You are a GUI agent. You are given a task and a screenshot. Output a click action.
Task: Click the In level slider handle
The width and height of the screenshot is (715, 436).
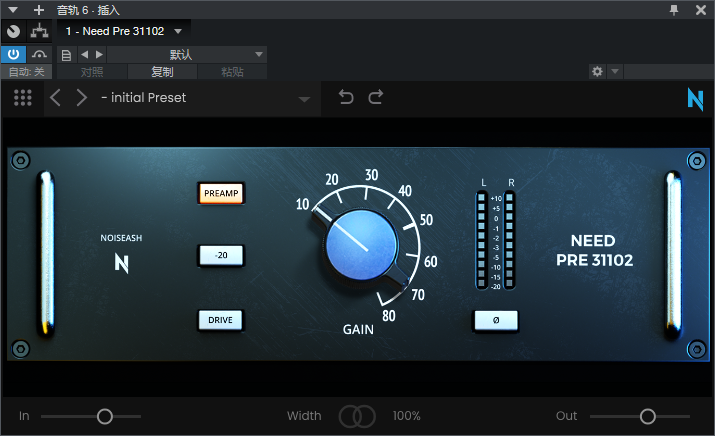point(105,416)
